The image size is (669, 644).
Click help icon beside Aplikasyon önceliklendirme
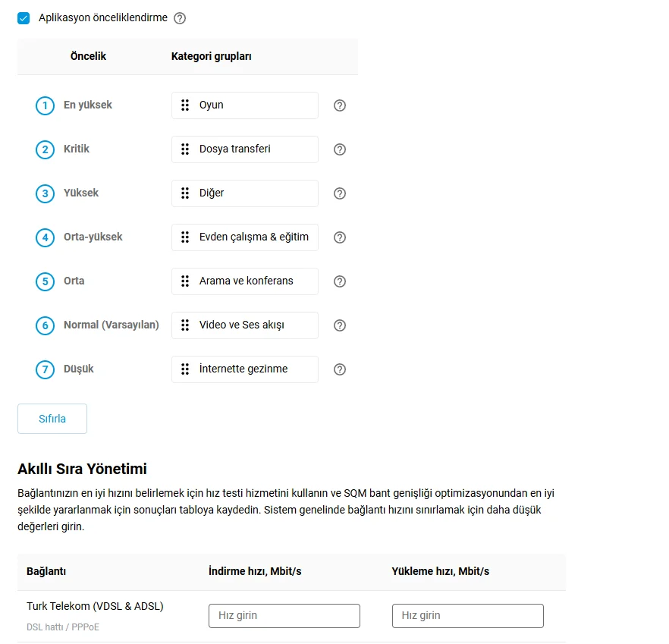pos(180,18)
